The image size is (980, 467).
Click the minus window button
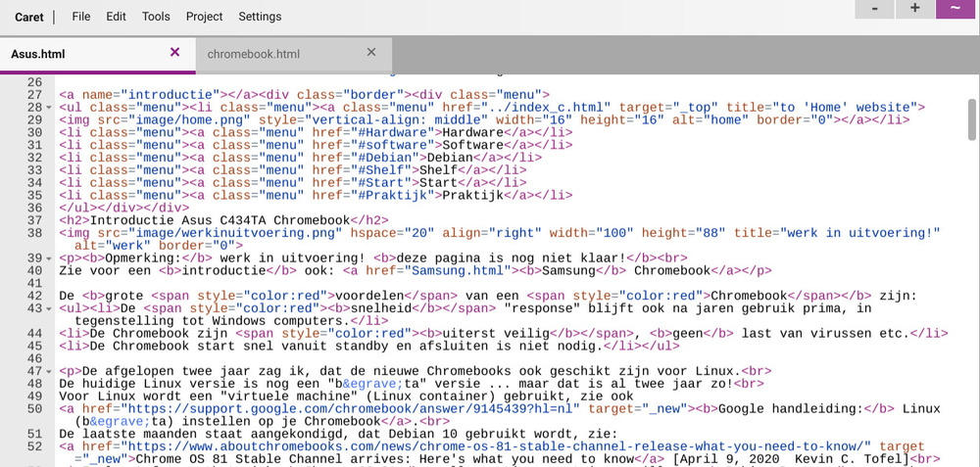(874, 9)
